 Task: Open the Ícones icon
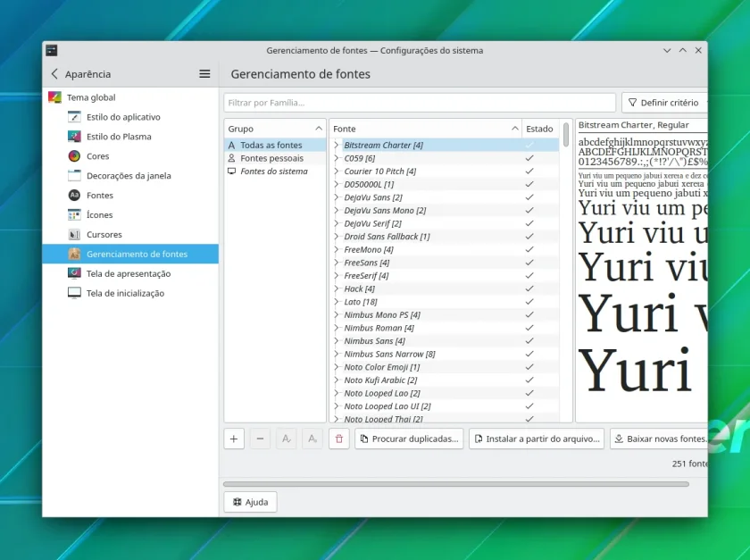74,215
